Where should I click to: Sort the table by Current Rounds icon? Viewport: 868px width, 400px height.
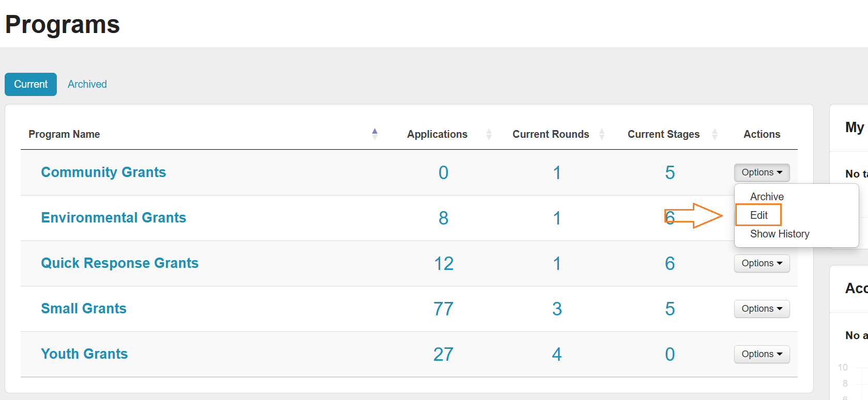[602, 134]
